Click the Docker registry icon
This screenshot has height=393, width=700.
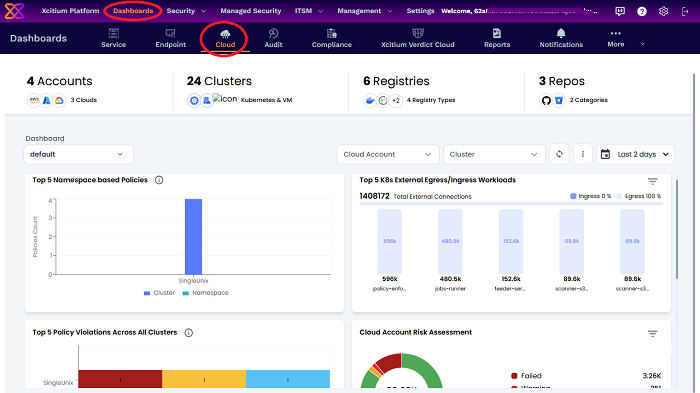pyautogui.click(x=370, y=100)
